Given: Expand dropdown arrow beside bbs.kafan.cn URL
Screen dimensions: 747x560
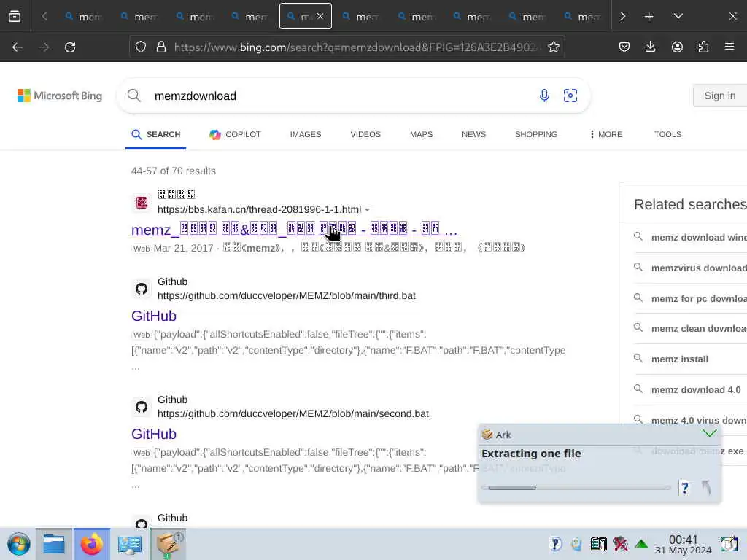Looking at the screenshot, I should click(x=368, y=210).
